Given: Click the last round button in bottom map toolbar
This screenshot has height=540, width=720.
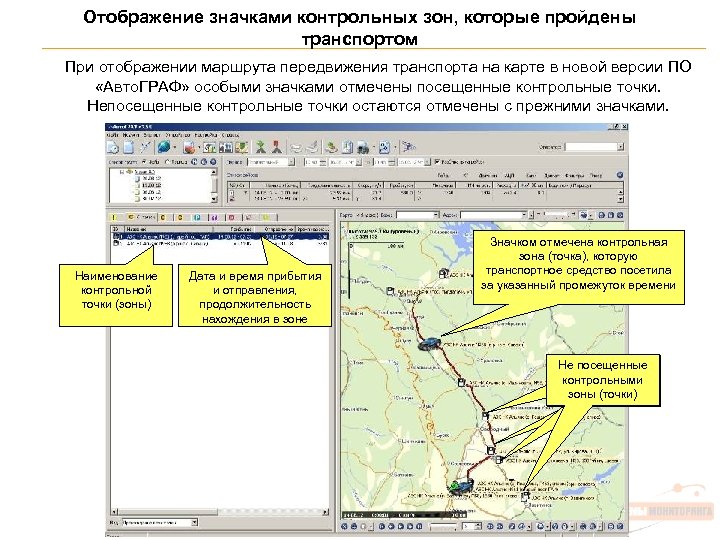Looking at the screenshot, I should 620,526.
